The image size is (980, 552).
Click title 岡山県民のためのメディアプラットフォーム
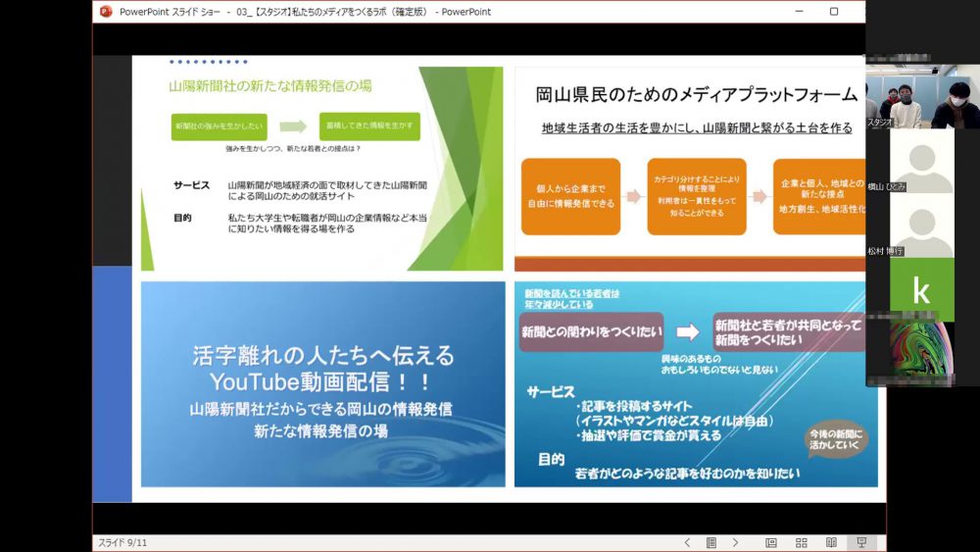click(696, 95)
